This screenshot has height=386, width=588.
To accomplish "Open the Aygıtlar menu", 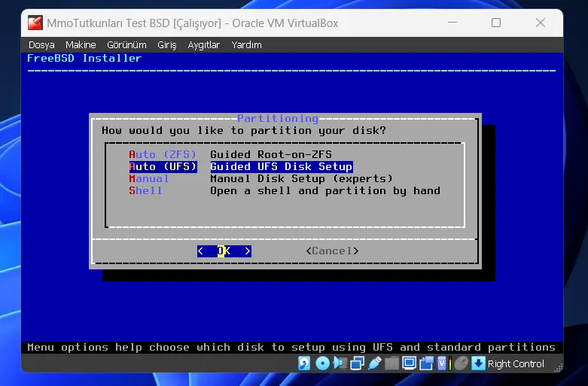I will point(203,45).
